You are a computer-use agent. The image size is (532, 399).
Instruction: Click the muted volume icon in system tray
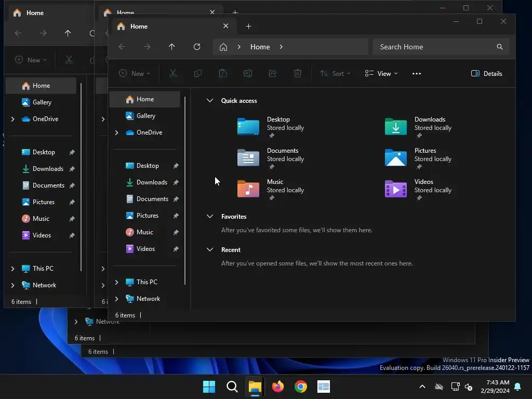tap(469, 387)
